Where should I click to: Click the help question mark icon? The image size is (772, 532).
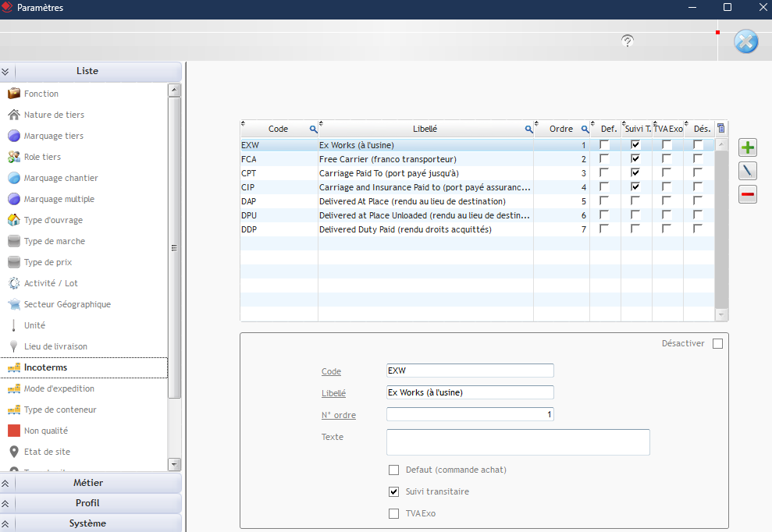click(x=628, y=41)
